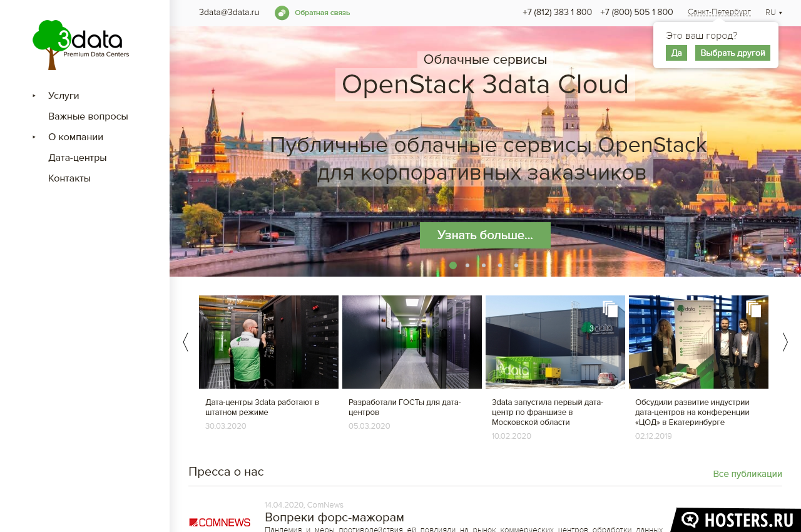Expand the Услуги menu arrow
This screenshot has height=532, width=801.
point(34,96)
